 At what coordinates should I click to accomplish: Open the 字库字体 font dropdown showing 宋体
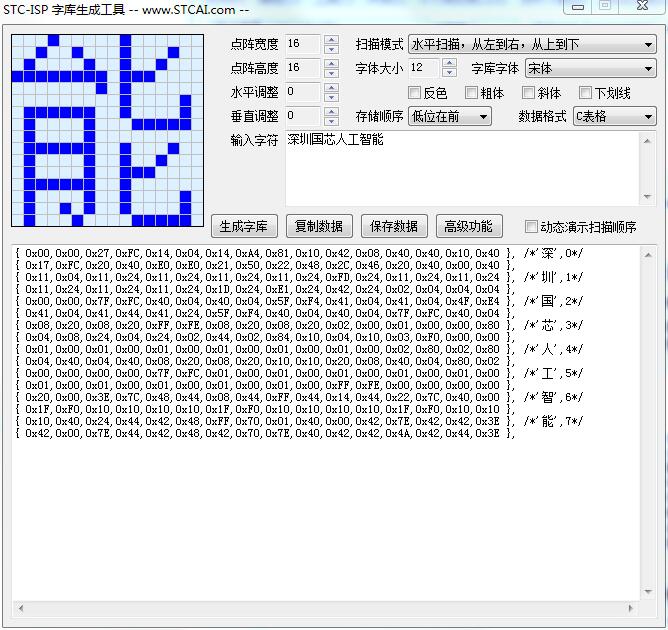(x=591, y=68)
